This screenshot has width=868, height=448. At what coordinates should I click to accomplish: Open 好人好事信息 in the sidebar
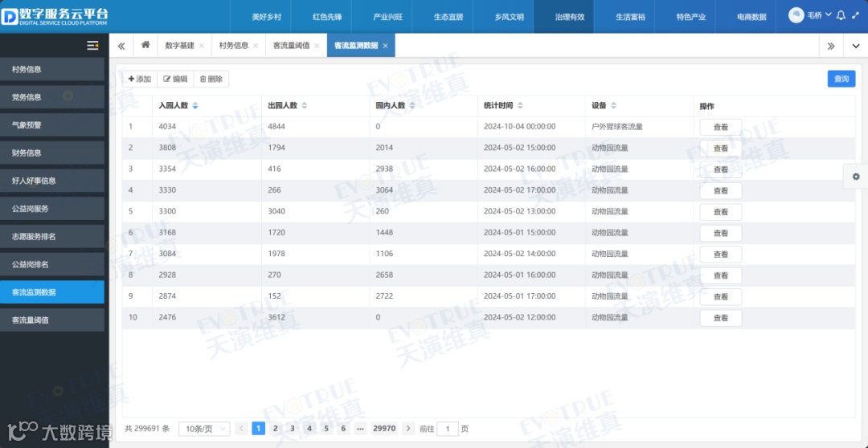52,181
